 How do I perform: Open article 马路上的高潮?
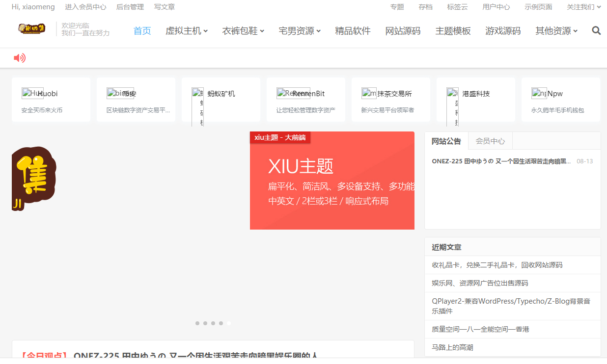tap(452, 347)
